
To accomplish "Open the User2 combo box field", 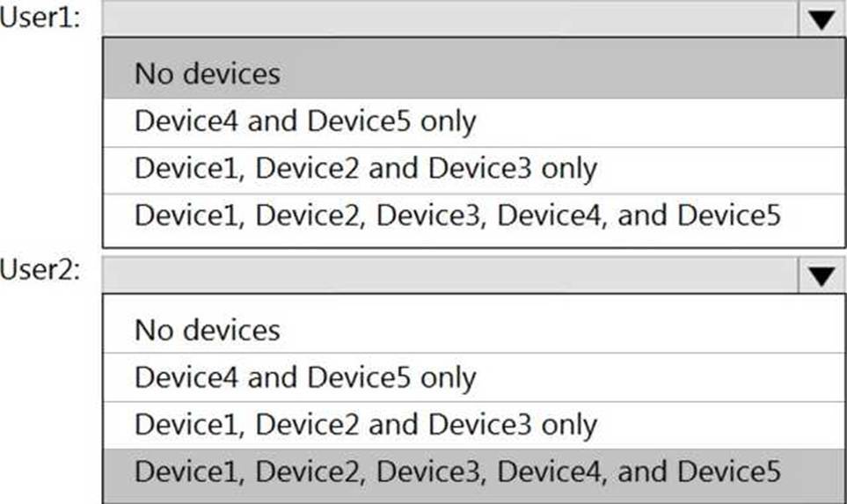I will coord(450,276).
